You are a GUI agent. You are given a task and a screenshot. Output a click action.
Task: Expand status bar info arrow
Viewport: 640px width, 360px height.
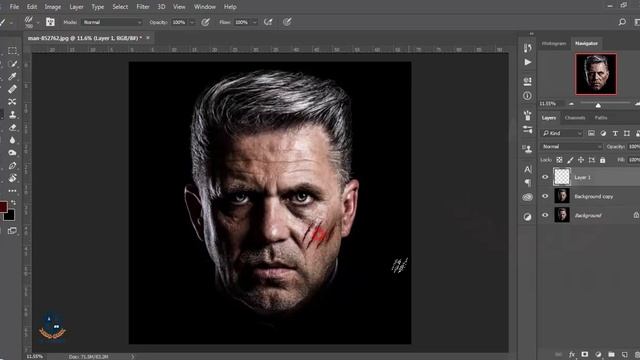[133, 357]
